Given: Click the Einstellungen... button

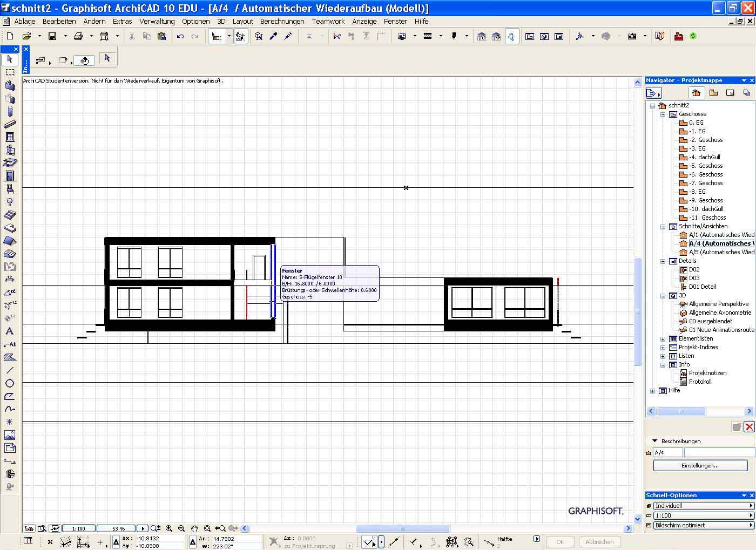Looking at the screenshot, I should pos(700,465).
